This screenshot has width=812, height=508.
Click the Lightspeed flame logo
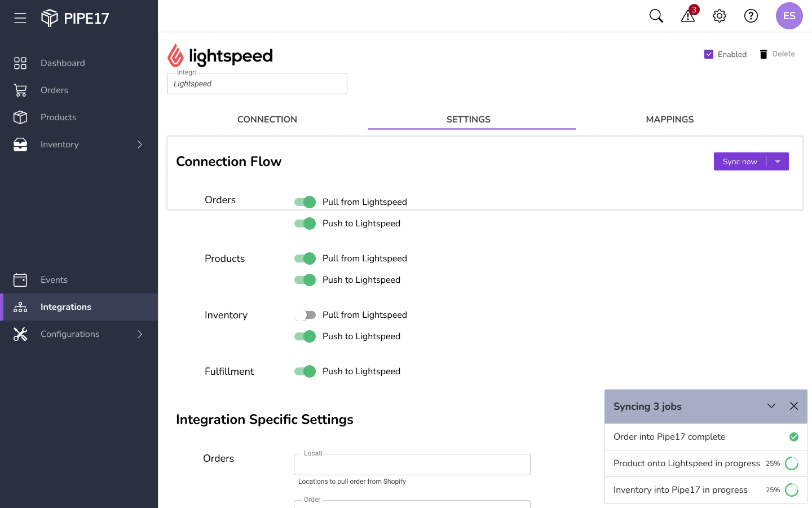coord(175,55)
